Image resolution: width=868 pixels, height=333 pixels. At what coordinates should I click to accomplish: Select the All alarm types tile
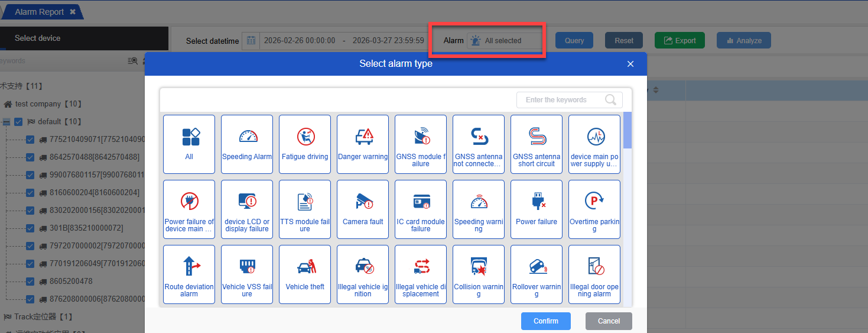[x=189, y=144]
